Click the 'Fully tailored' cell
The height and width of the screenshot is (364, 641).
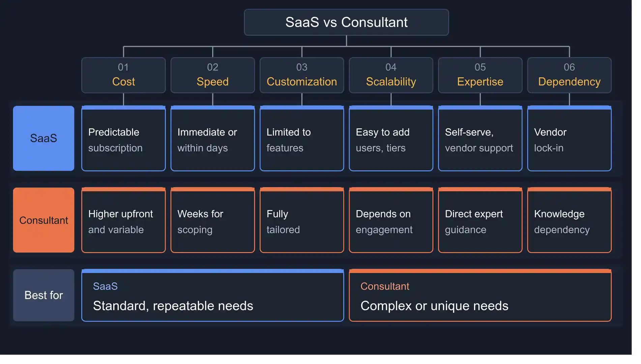[302, 220]
